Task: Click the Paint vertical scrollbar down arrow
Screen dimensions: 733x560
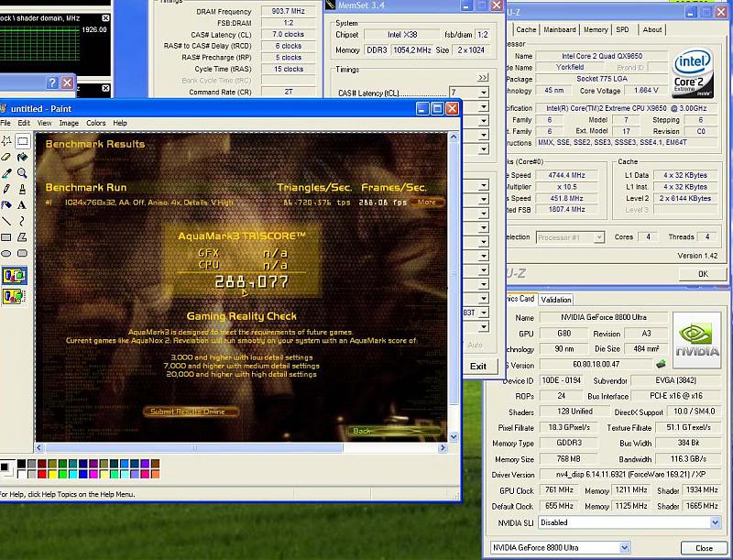Action: pyautogui.click(x=454, y=436)
